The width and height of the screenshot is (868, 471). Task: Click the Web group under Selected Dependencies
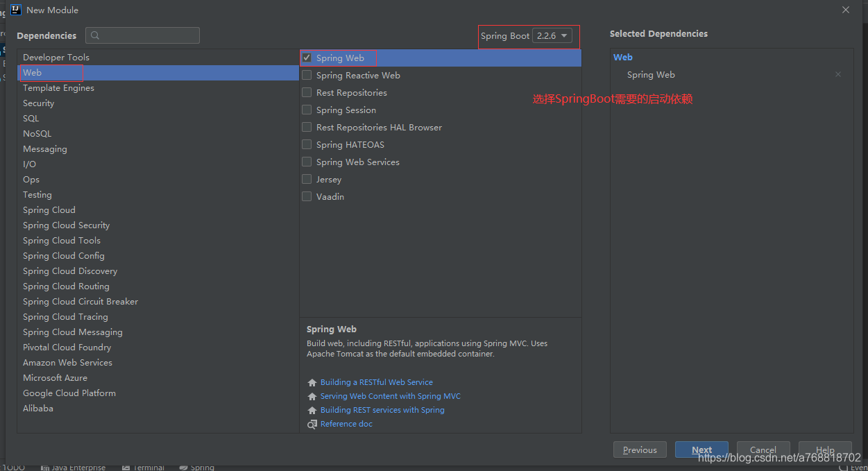(623, 58)
